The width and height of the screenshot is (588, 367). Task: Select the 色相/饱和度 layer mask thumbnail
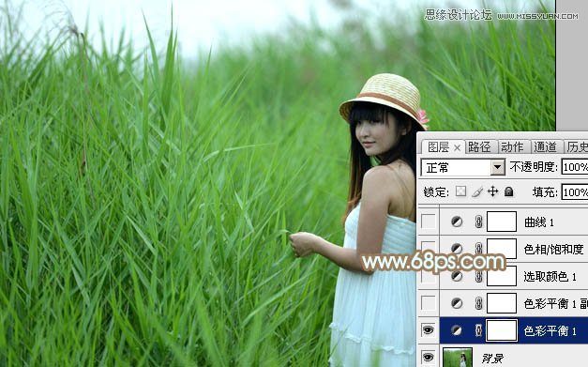tap(502, 249)
